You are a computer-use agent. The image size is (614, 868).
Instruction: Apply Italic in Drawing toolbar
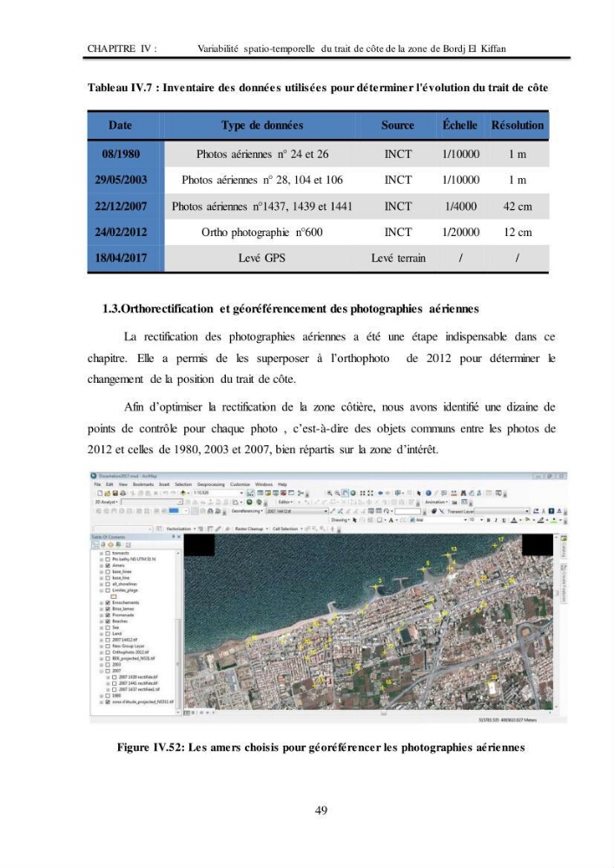[x=496, y=520]
